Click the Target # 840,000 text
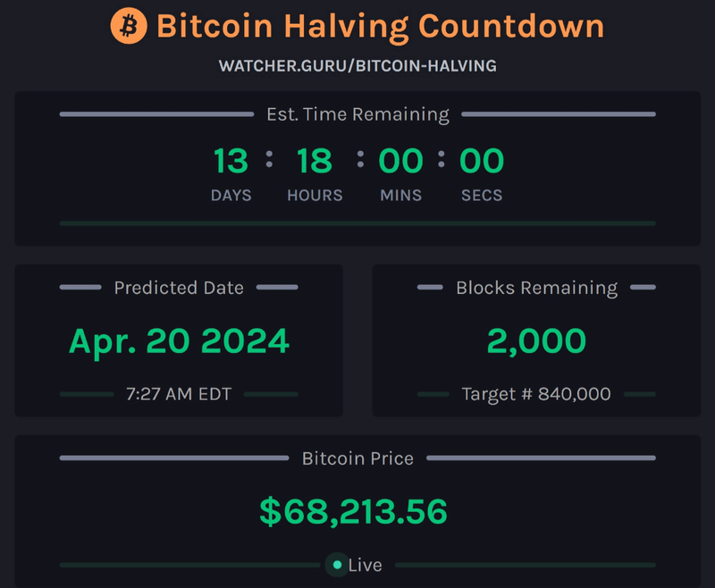This screenshot has width=715, height=588. pyautogui.click(x=536, y=393)
